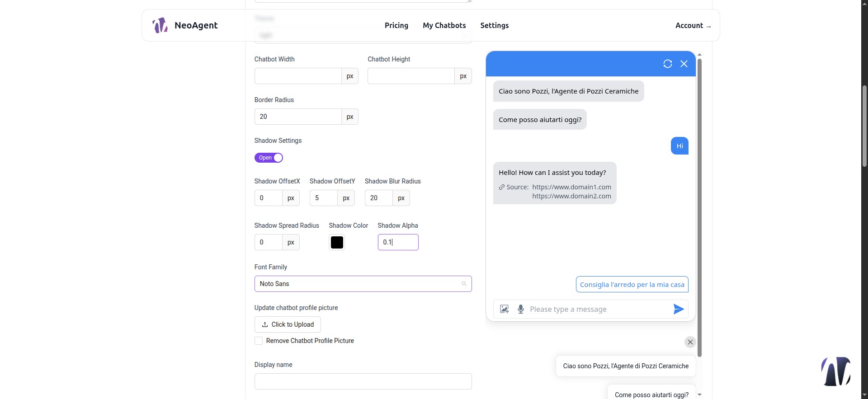The height and width of the screenshot is (399, 868).
Task: Open the NeoAgent chatbot launcher bubble
Action: tap(836, 371)
